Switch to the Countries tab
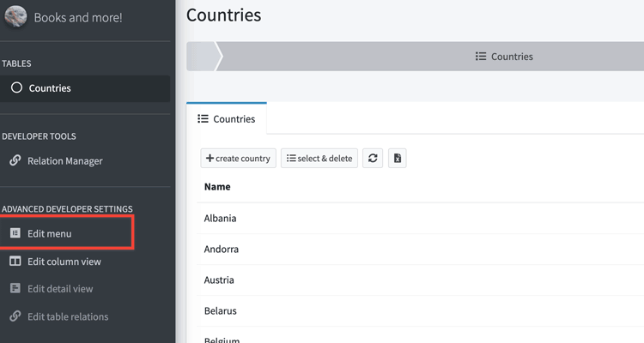The width and height of the screenshot is (644, 343). click(x=227, y=119)
